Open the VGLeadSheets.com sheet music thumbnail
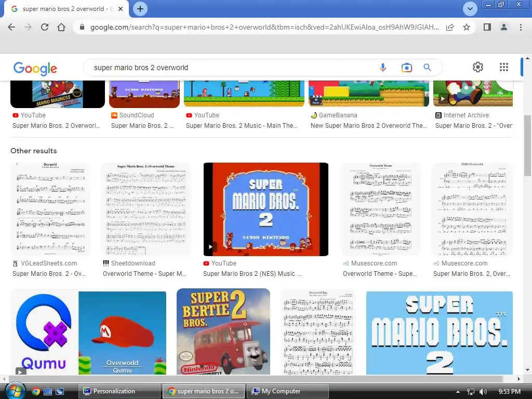The width and height of the screenshot is (532, 399). 50,209
